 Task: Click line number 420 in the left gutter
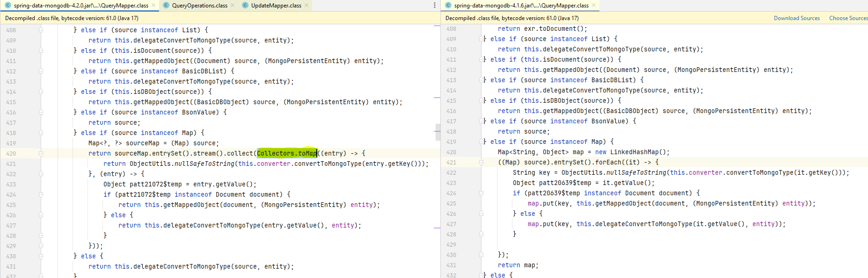pyautogui.click(x=11, y=154)
